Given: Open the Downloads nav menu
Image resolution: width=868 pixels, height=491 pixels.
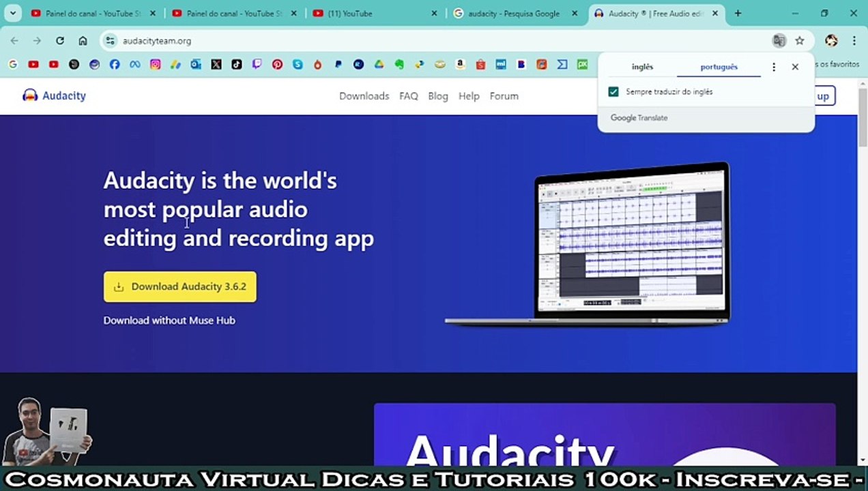Looking at the screenshot, I should [364, 96].
